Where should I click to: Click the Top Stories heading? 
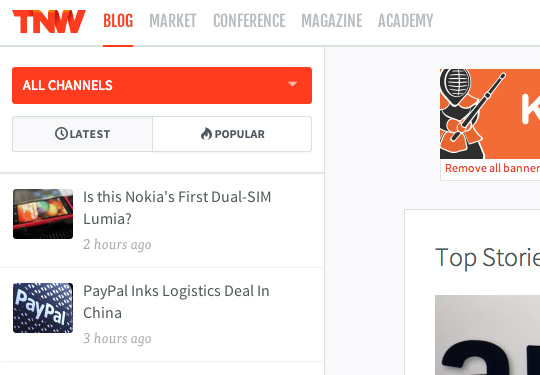(x=487, y=257)
